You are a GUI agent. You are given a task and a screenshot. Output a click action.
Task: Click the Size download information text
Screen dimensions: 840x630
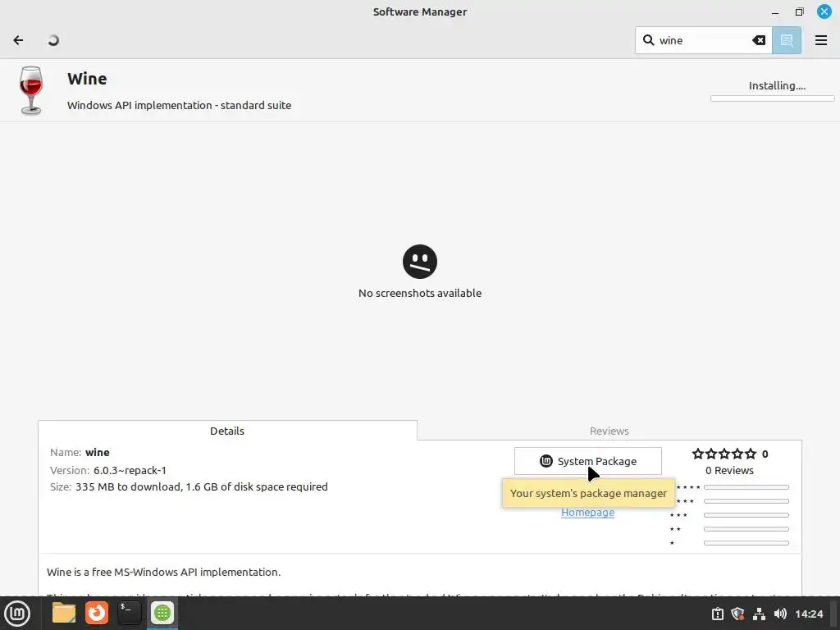point(189,486)
